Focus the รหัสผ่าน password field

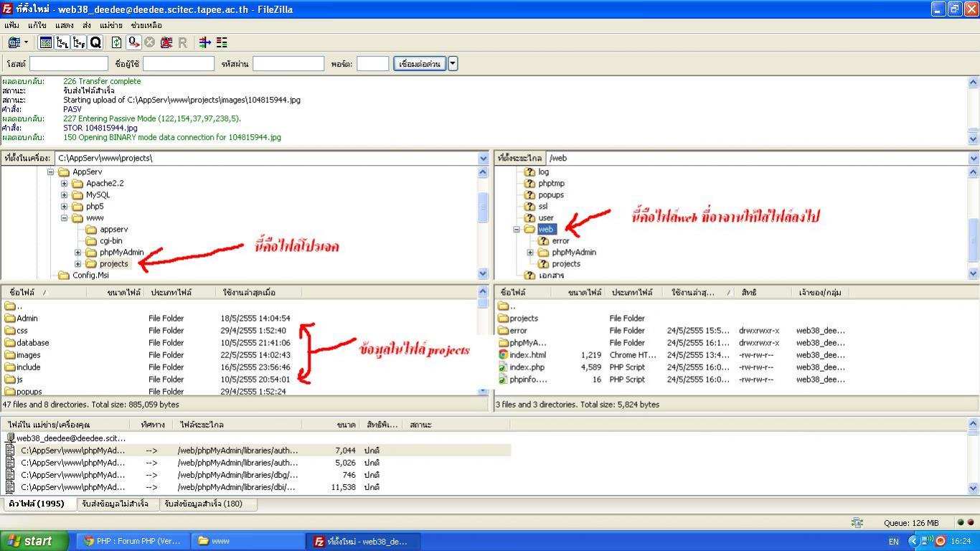tap(288, 64)
